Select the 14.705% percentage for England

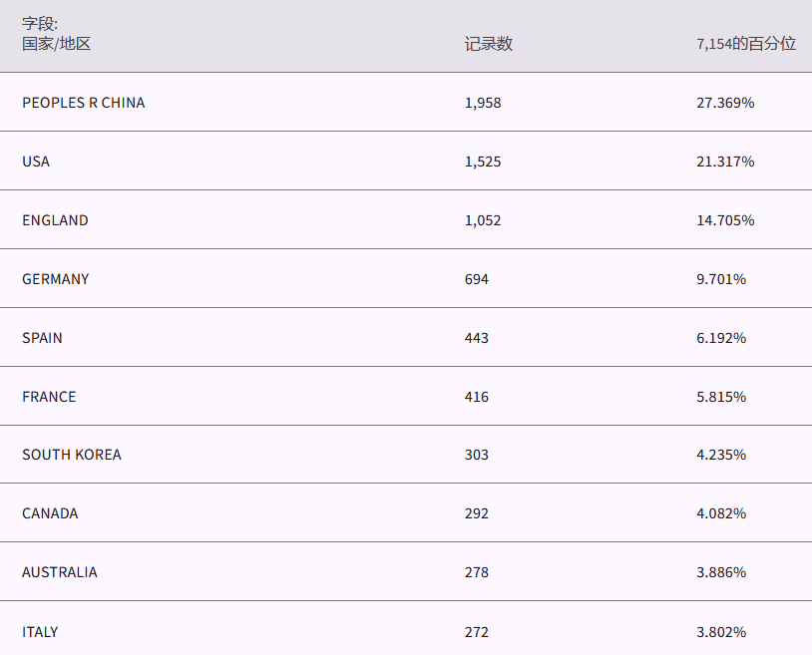[x=725, y=220]
